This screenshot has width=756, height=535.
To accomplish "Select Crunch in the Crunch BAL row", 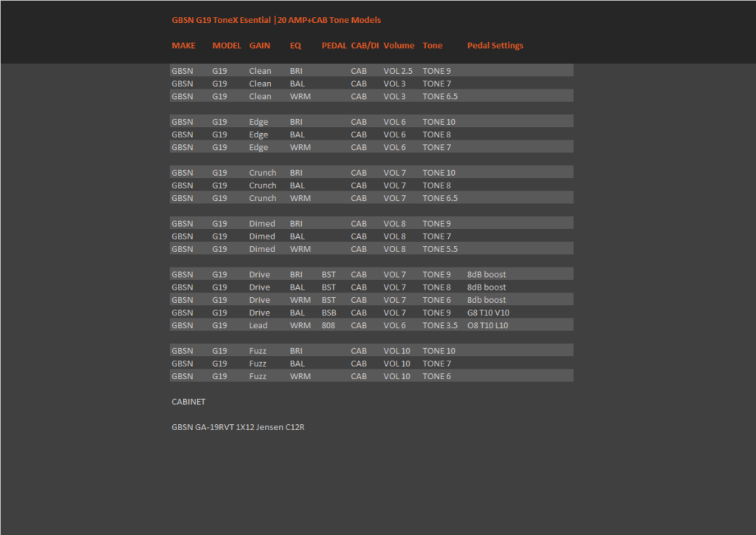I will pyautogui.click(x=263, y=185).
